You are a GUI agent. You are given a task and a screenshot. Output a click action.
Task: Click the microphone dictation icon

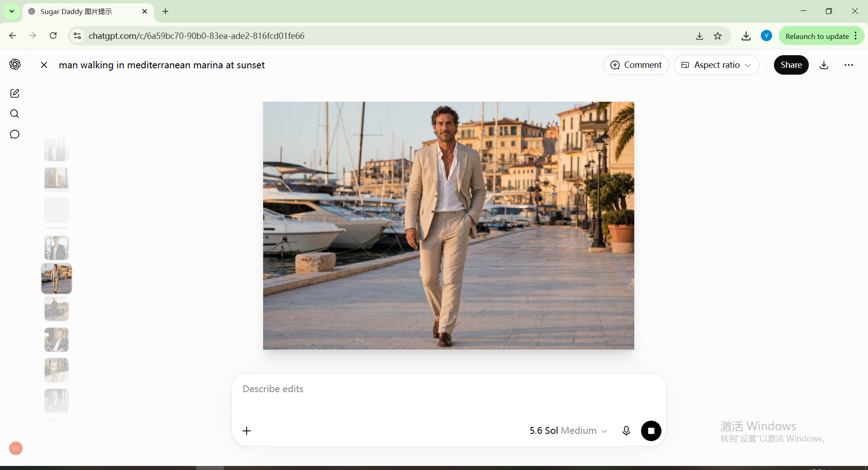pos(626,431)
